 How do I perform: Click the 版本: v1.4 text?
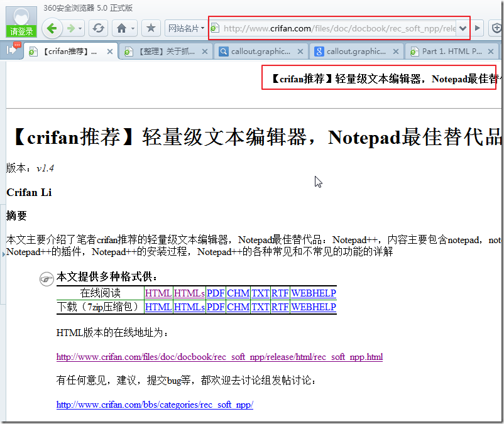[30, 168]
